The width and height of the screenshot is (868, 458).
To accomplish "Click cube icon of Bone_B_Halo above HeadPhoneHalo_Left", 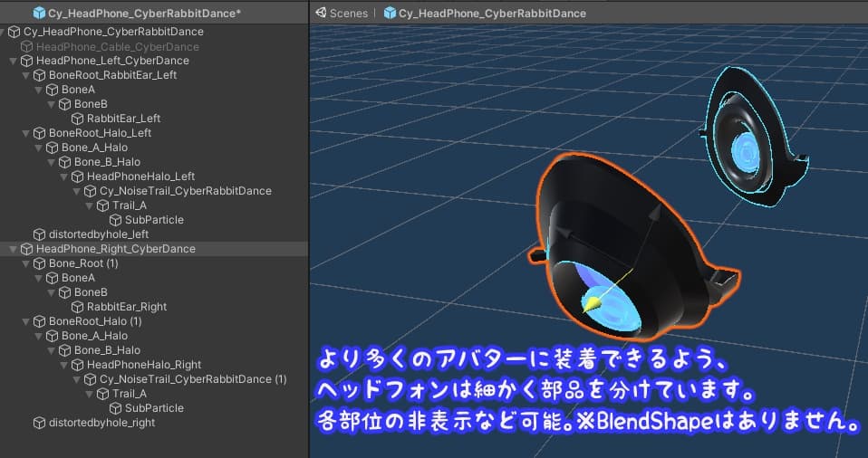I will click(64, 162).
